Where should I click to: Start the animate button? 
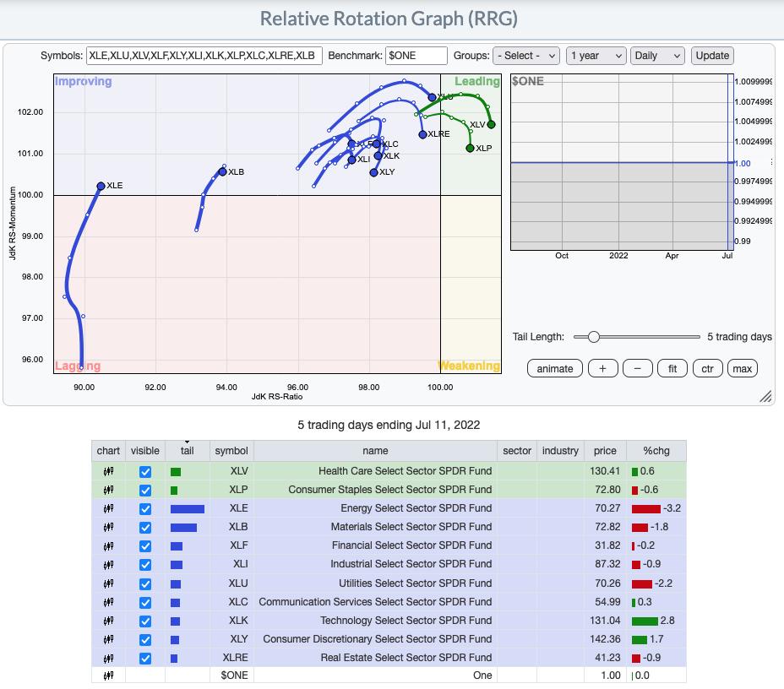pyautogui.click(x=554, y=369)
